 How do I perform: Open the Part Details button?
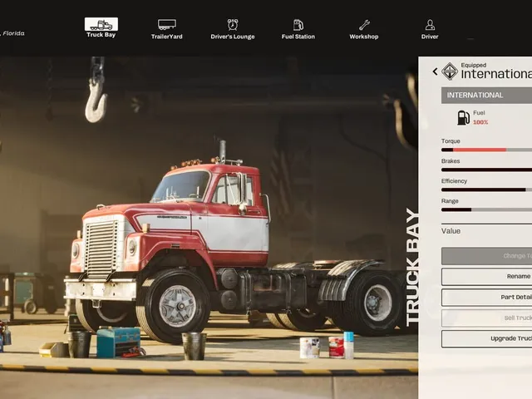click(486, 298)
